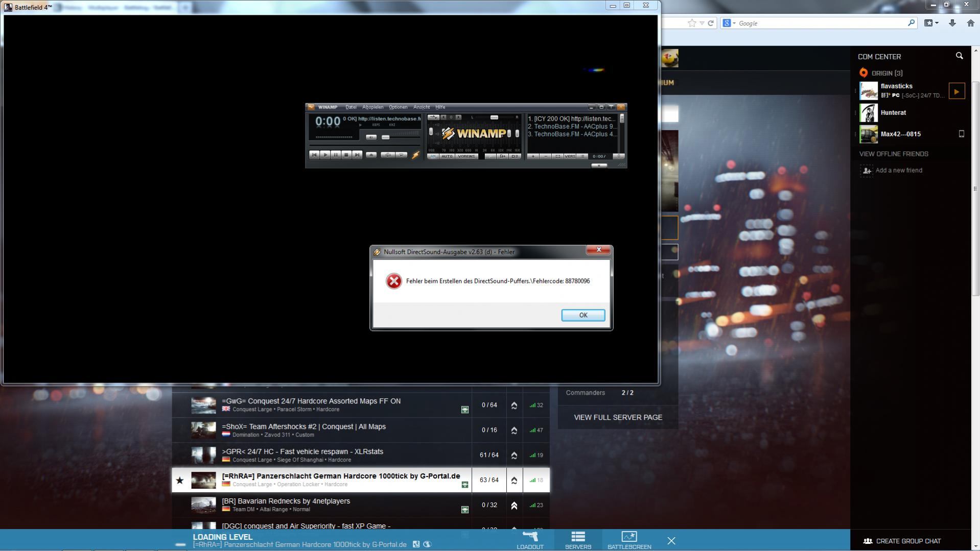
Task: Add item with playlist plus button
Action: pyautogui.click(x=533, y=156)
